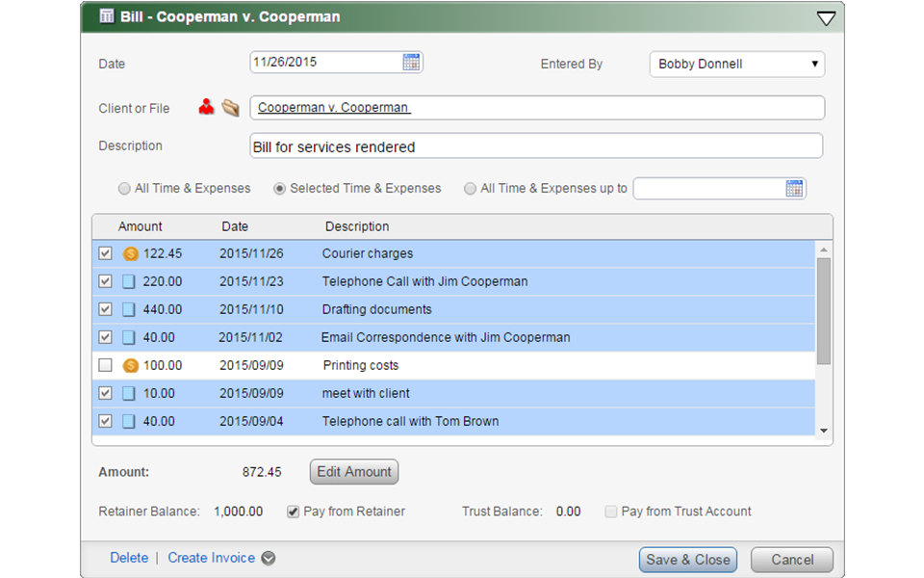The image size is (924, 578).
Task: Click the list's Description column header
Action: tap(357, 226)
